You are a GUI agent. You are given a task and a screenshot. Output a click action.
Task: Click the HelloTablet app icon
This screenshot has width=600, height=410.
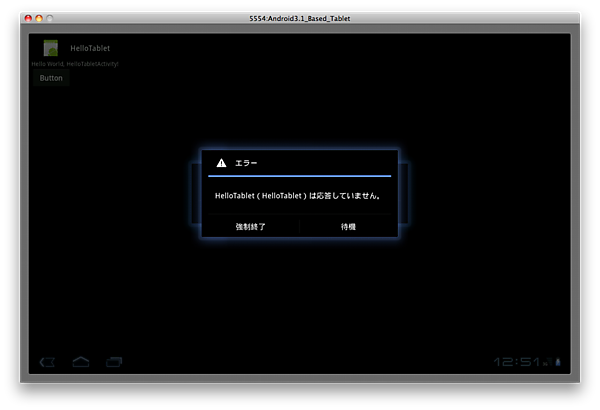pos(51,48)
